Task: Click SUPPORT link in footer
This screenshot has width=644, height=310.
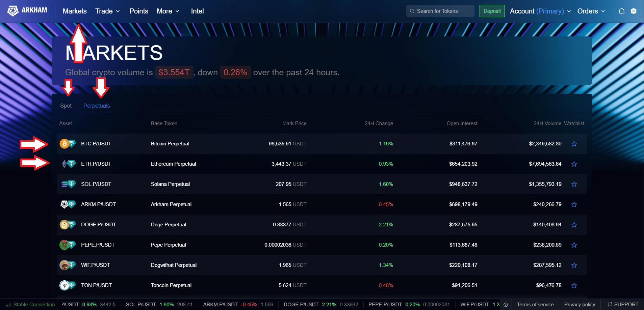Action: (x=623, y=305)
